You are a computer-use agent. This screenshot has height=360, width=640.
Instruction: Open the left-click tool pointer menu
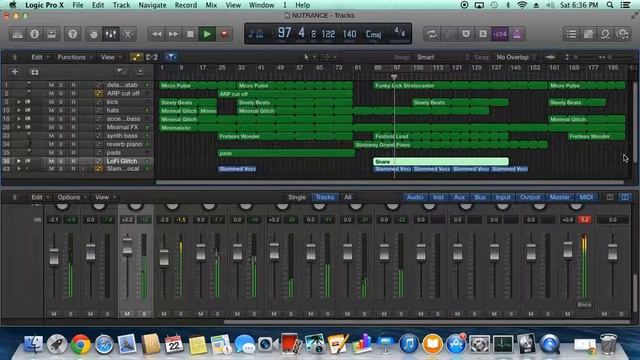click(309, 57)
